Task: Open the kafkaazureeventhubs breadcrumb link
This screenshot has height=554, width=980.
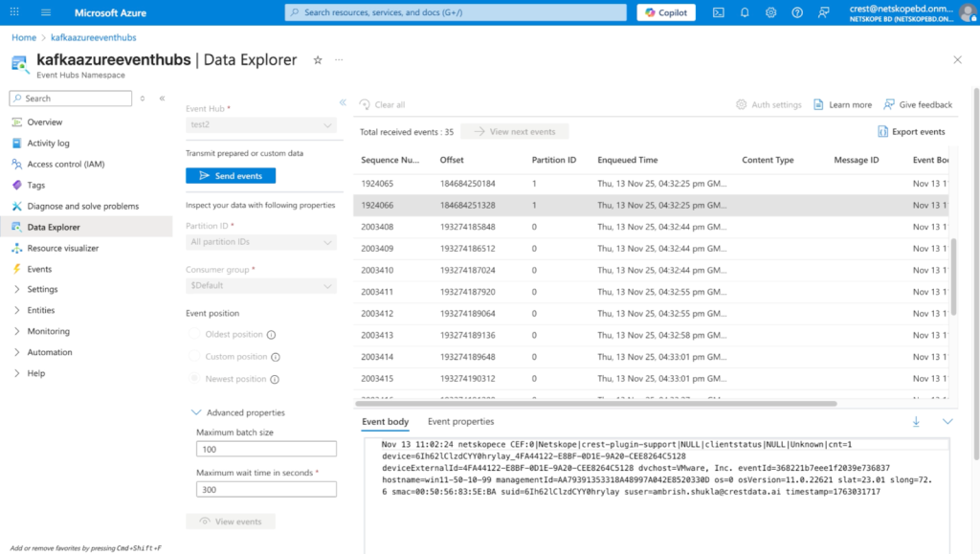Action: [x=93, y=37]
